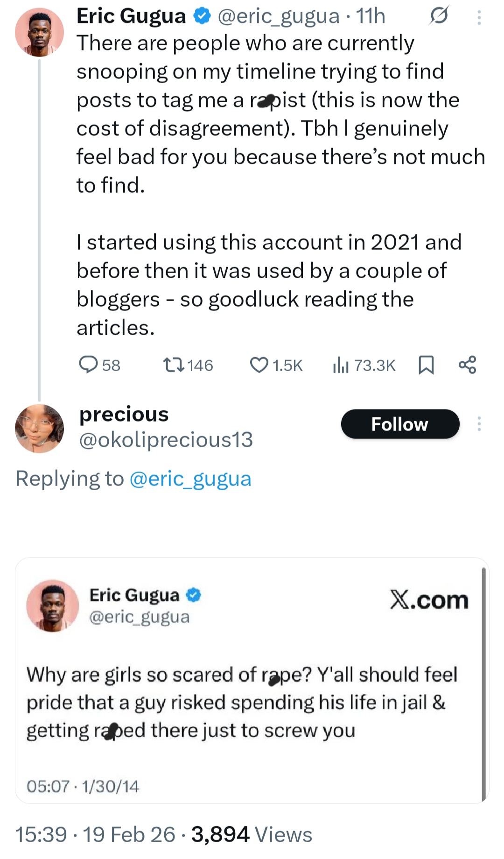This screenshot has height=859, width=504.
Task: Click the reply comment icon
Action: pyautogui.click(x=88, y=365)
